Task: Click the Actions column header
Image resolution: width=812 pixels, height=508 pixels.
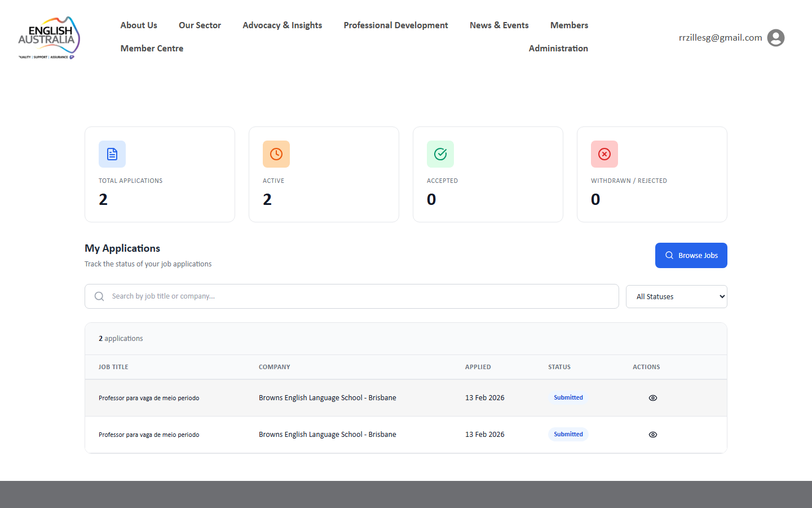Action: 646,367
